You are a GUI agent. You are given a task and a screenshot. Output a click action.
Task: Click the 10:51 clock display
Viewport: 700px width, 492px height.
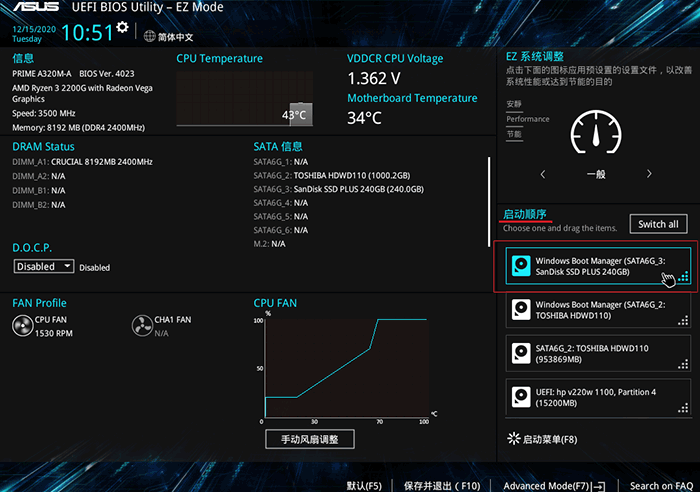[x=87, y=33]
